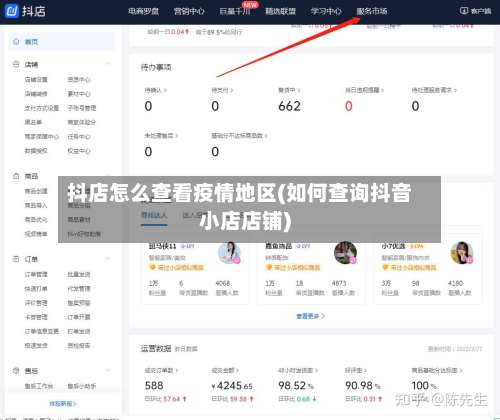Collapse the 订单 sidebar section arrow
This screenshot has width=500, height=420.
108,259
